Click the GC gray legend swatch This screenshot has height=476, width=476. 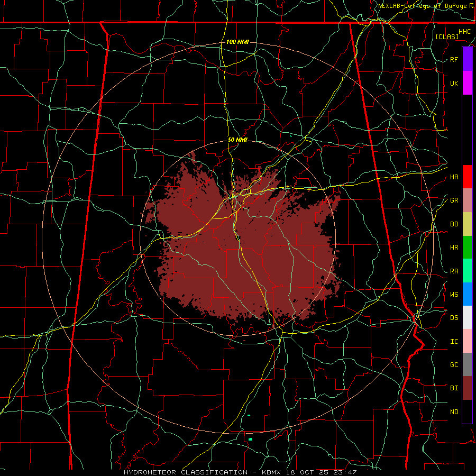tap(467, 364)
